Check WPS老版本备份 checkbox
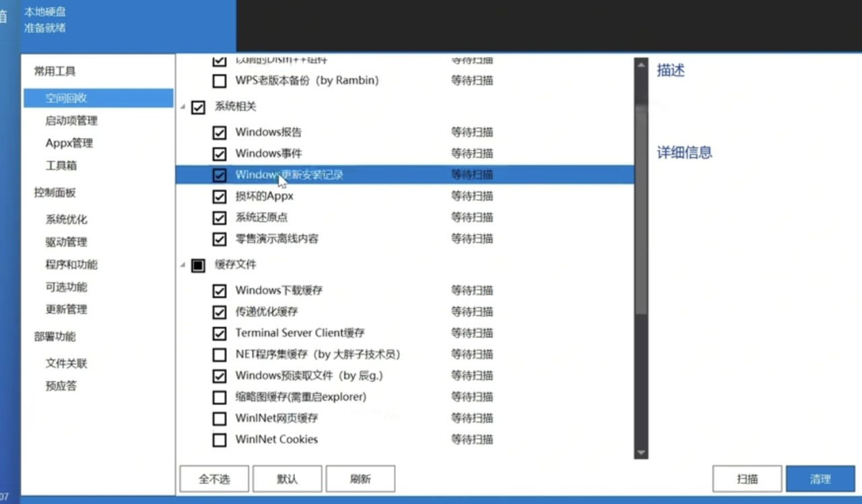This screenshot has height=504, width=862. tap(220, 81)
